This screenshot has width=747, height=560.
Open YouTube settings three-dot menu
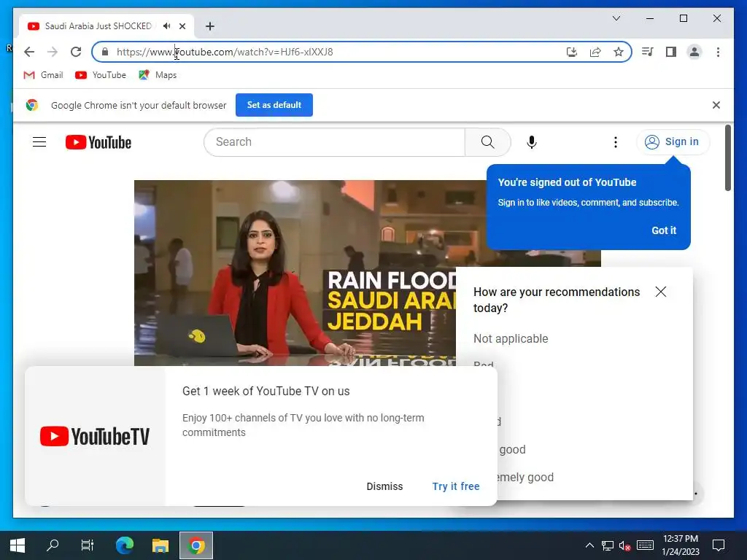click(616, 142)
